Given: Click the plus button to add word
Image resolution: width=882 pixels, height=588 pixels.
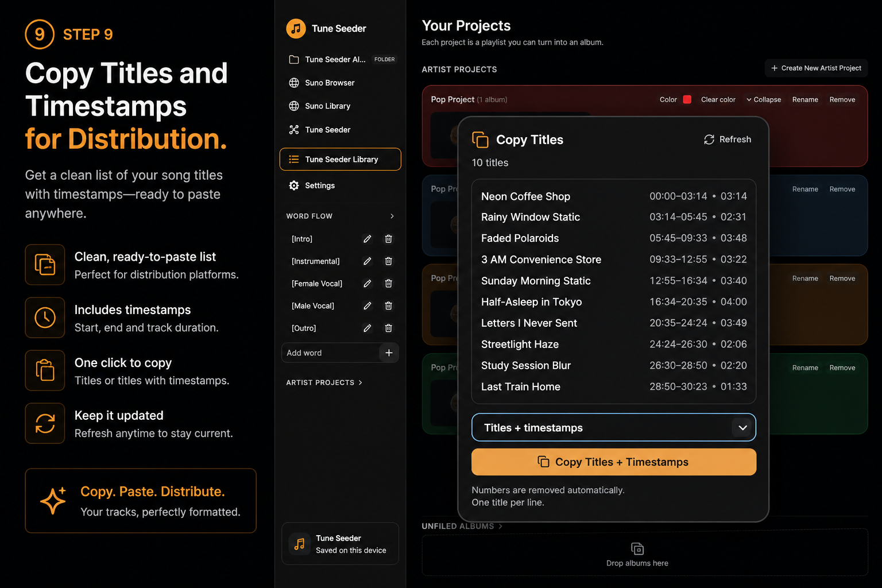Looking at the screenshot, I should [x=389, y=353].
